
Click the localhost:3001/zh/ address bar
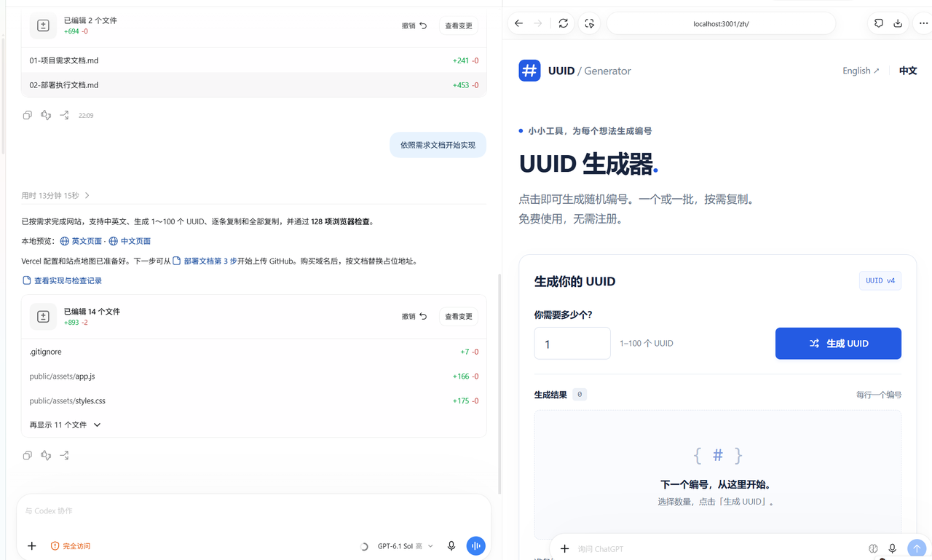click(x=721, y=23)
